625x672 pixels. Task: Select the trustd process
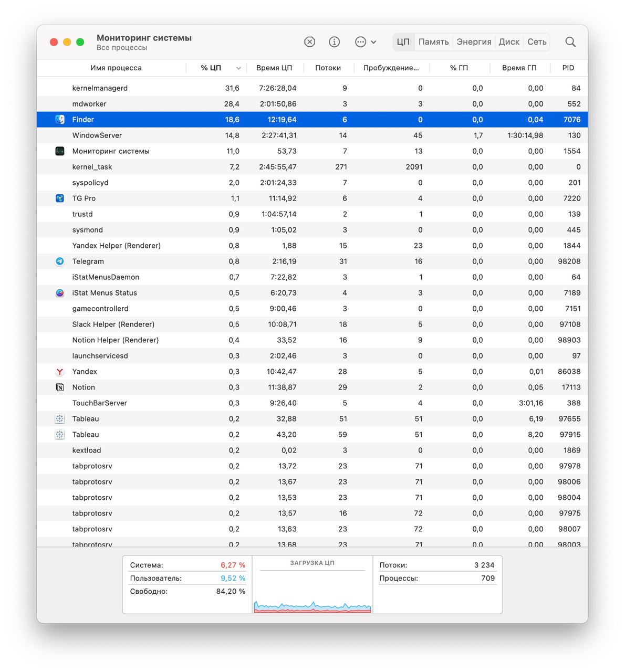[312, 214]
